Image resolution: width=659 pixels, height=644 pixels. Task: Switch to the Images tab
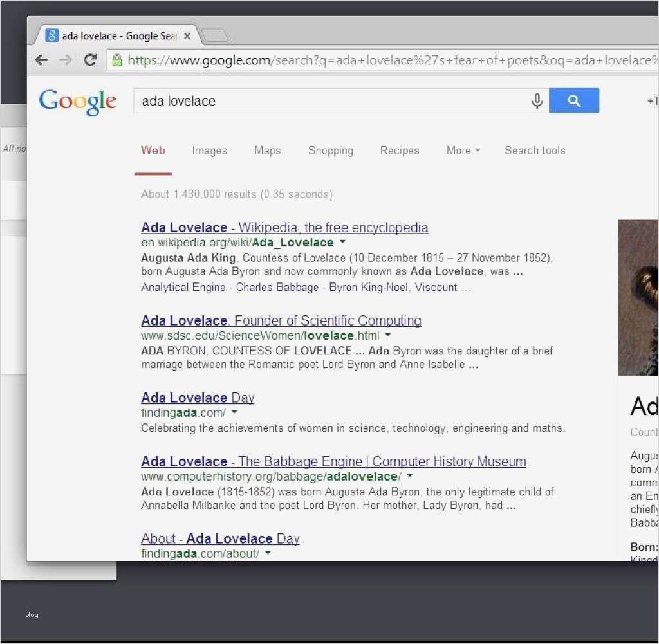(x=209, y=151)
